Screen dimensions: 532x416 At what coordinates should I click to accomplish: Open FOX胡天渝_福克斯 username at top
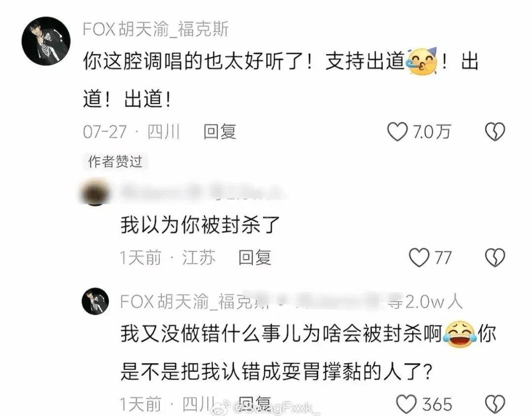(156, 29)
